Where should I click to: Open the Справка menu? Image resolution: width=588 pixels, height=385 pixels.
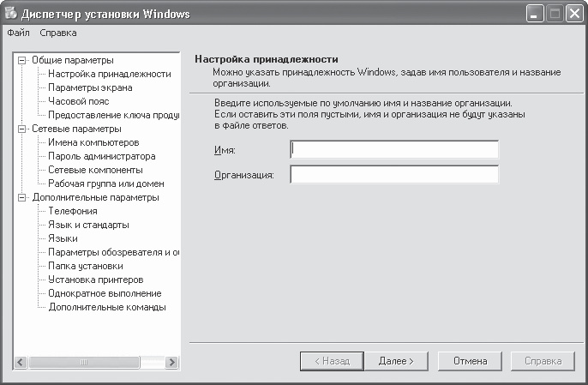tap(57, 33)
